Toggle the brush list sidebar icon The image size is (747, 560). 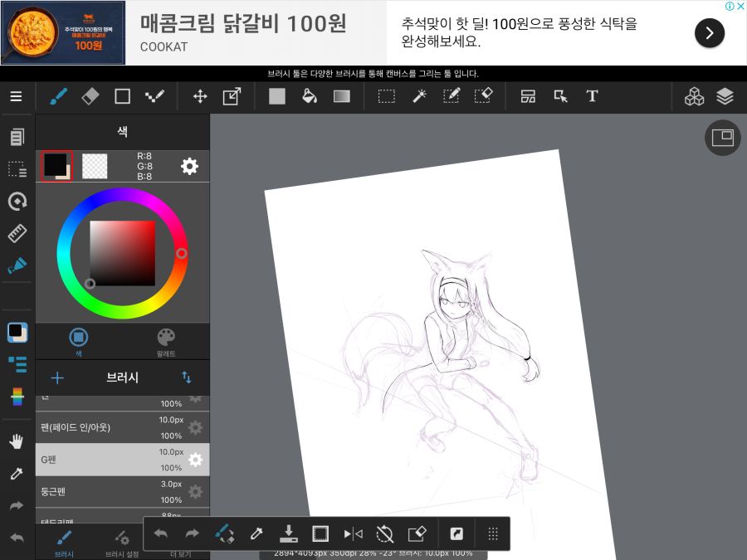(x=17, y=364)
